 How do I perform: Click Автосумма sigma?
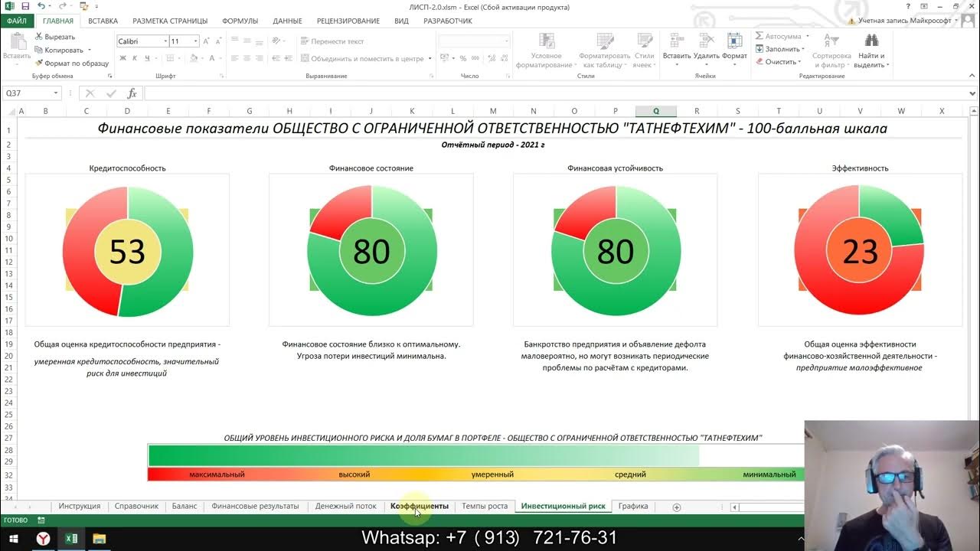point(777,36)
